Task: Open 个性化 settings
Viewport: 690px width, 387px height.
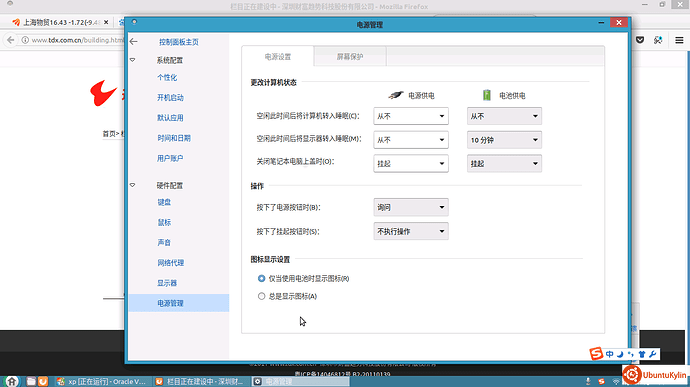Action: [167, 77]
